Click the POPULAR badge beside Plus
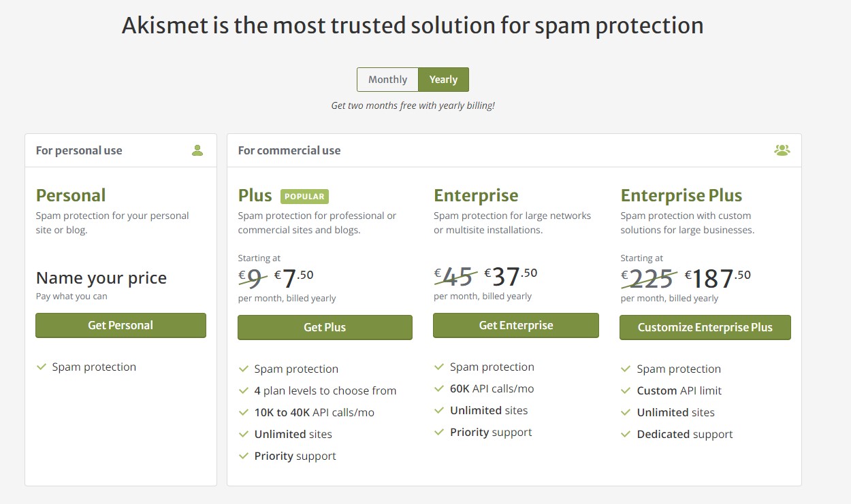851x504 pixels. [304, 197]
